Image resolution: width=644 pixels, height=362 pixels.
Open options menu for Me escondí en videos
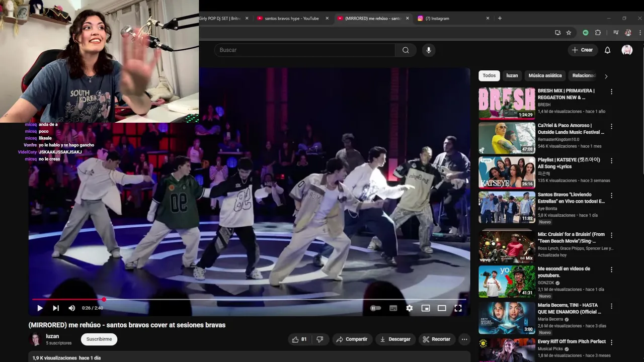(611, 270)
